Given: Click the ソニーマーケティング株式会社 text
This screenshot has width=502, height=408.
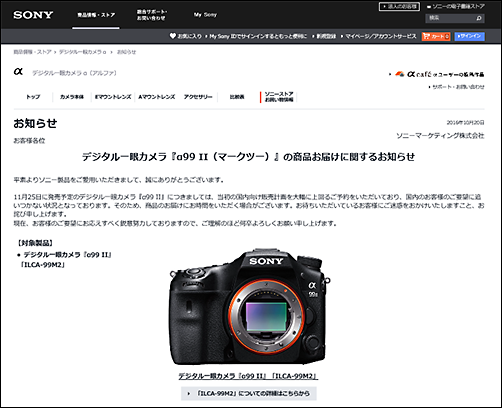Looking at the screenshot, I should point(440,136).
